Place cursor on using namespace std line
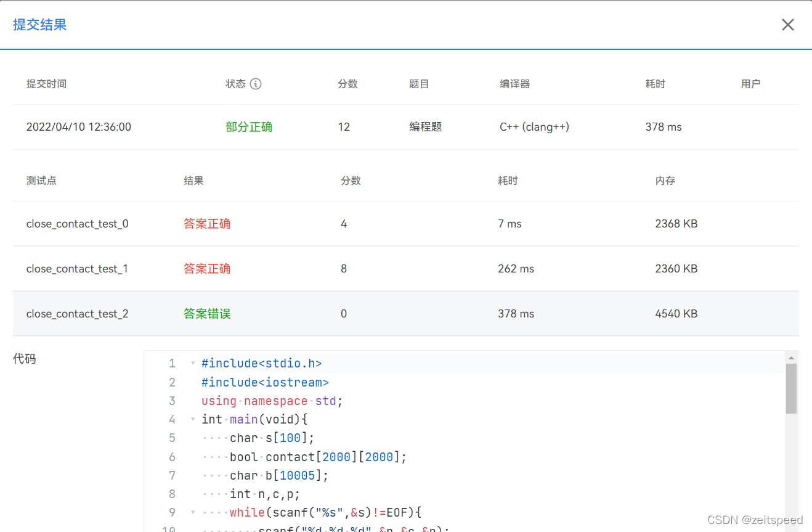Viewport: 812px width, 532px height. 272,401
